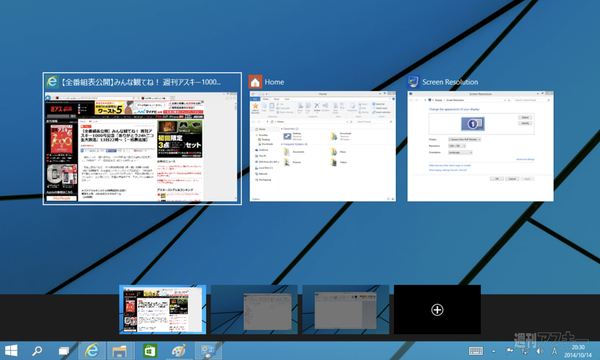This screenshot has width=600, height=360.
Task: Open the Search magnifier on the taskbar
Action: pyautogui.click(x=37, y=350)
